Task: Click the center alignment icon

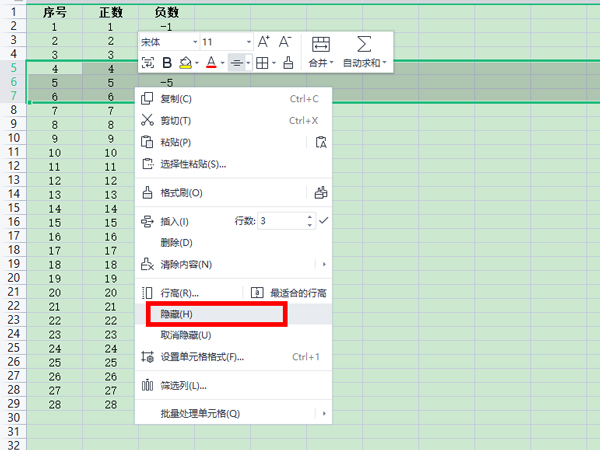Action: click(x=235, y=63)
